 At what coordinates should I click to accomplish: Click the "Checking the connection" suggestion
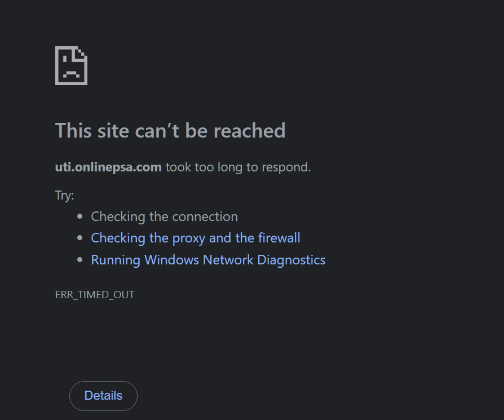[x=164, y=216]
